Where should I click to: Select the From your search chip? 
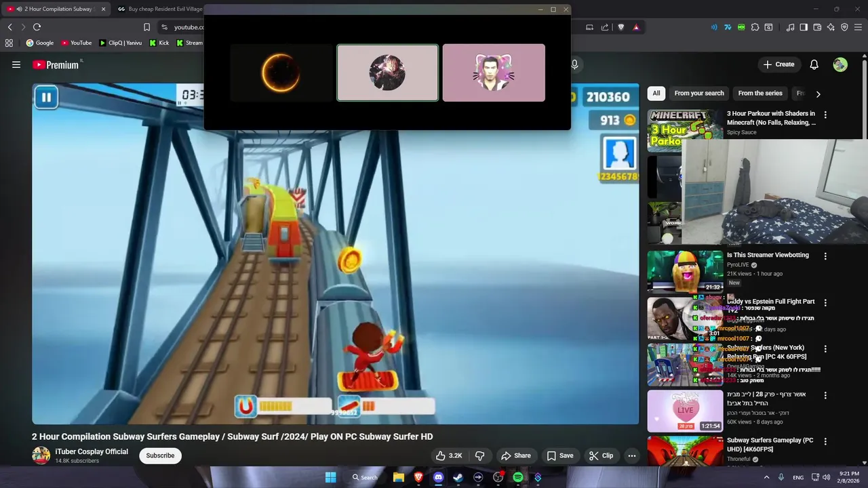point(699,94)
